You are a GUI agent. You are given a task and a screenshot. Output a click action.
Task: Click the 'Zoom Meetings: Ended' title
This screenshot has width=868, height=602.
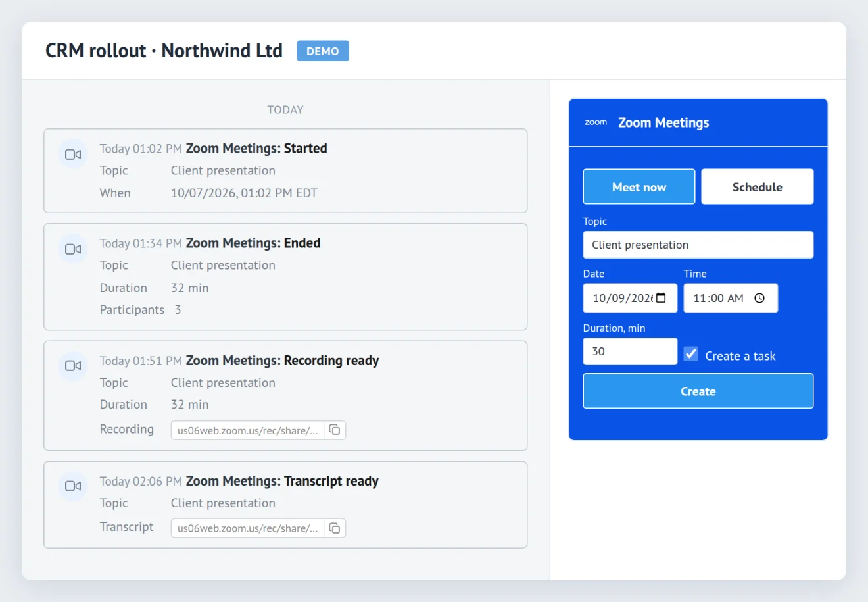(253, 243)
